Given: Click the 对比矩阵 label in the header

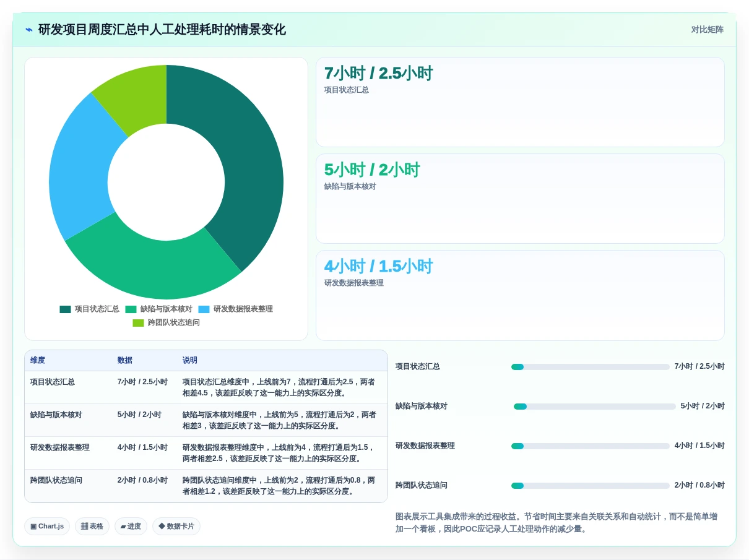Looking at the screenshot, I should point(707,30).
